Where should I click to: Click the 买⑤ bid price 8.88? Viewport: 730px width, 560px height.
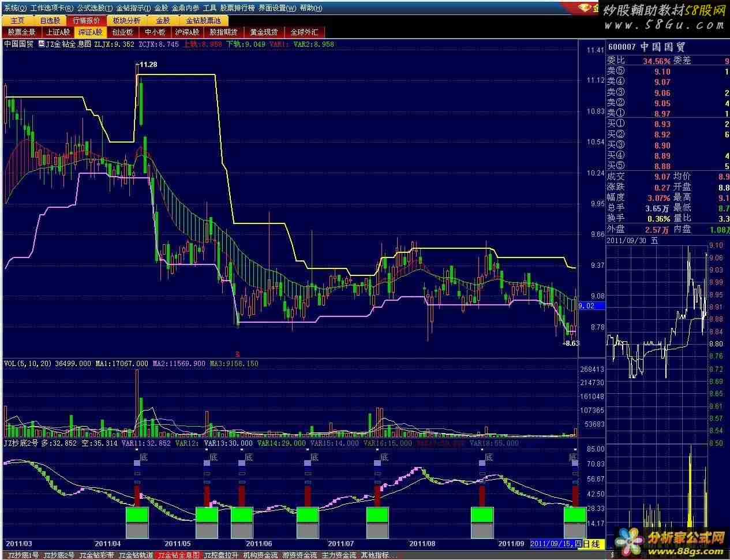(x=662, y=166)
